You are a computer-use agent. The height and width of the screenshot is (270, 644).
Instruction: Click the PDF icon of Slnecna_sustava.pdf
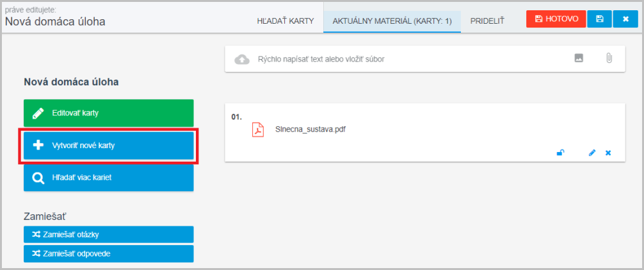257,129
